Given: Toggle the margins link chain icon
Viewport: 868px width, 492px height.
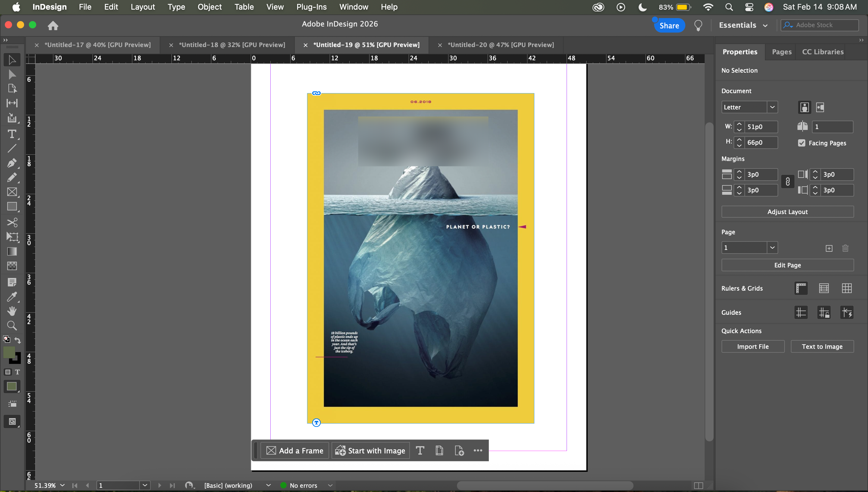Looking at the screenshot, I should tap(787, 182).
